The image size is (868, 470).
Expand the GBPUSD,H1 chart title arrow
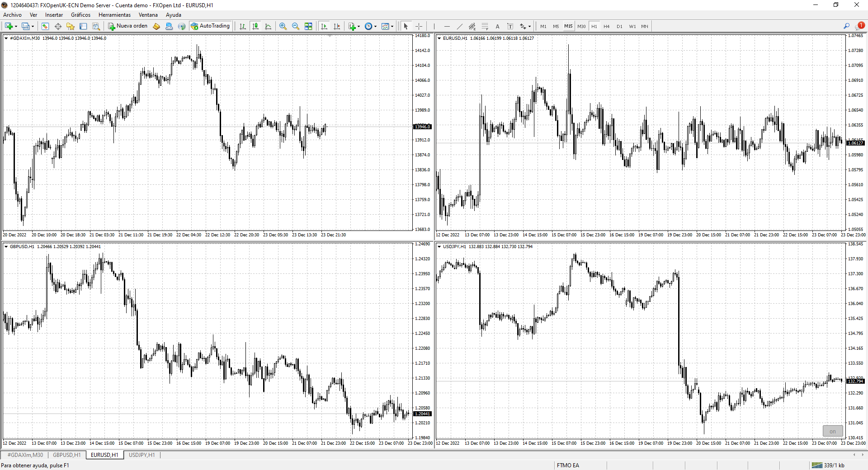point(6,247)
